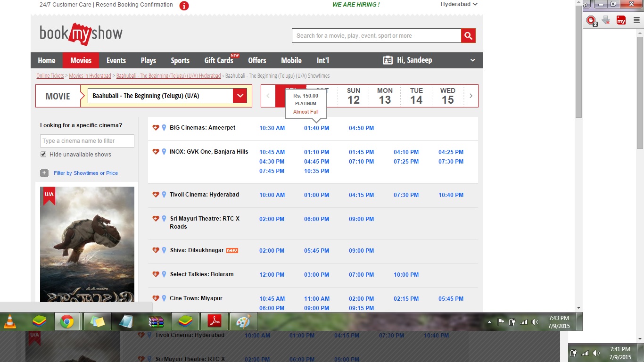The width and height of the screenshot is (644, 362).
Task: Open VLC media player from the taskbar
Action: [9, 321]
